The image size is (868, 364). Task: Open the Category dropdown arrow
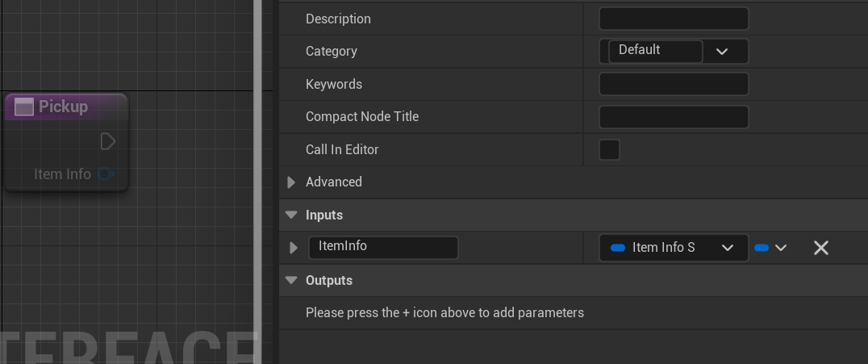722,52
